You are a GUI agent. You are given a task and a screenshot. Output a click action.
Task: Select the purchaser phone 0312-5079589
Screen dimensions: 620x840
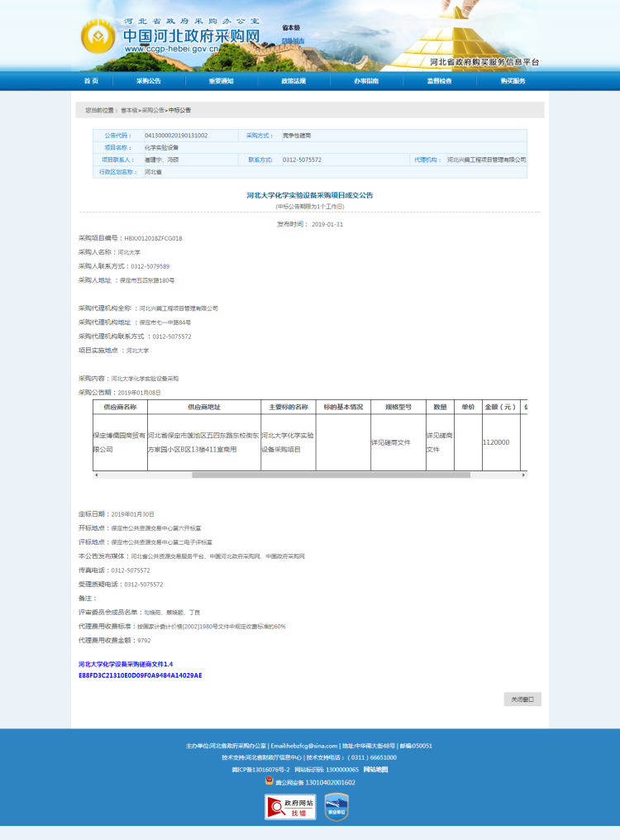[150, 266]
